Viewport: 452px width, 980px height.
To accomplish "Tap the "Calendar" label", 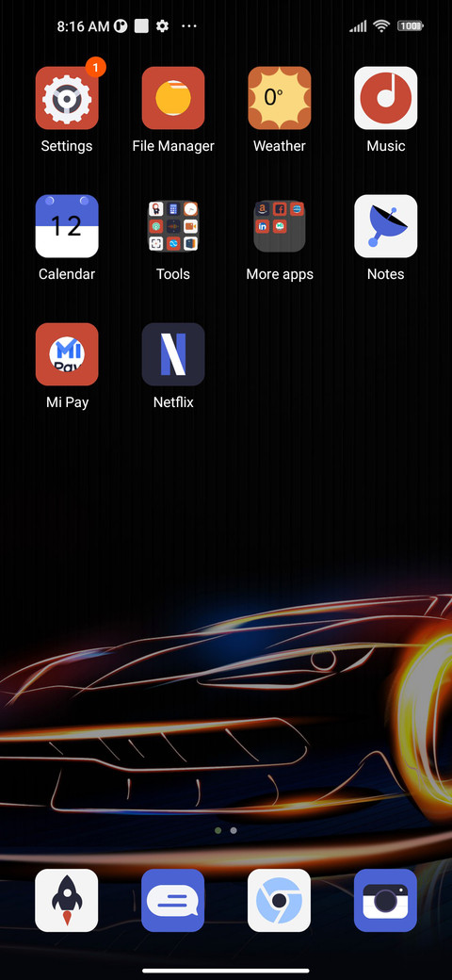I will point(67,274).
